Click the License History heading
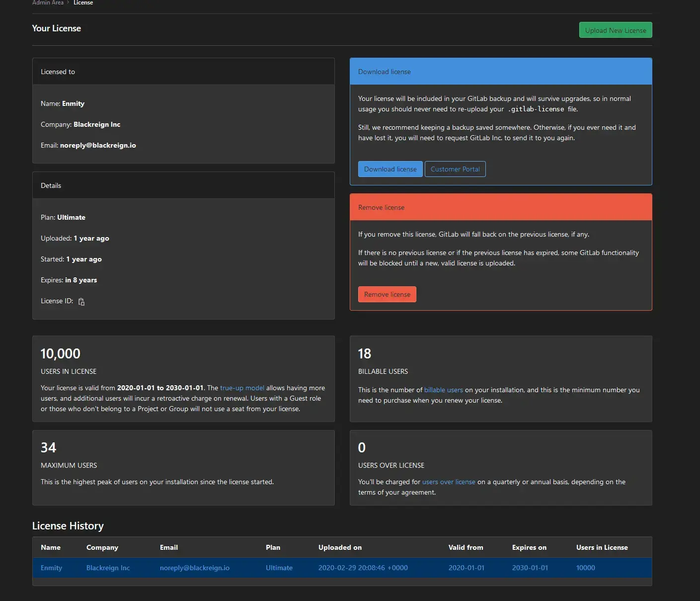This screenshot has height=601, width=700. [68, 526]
